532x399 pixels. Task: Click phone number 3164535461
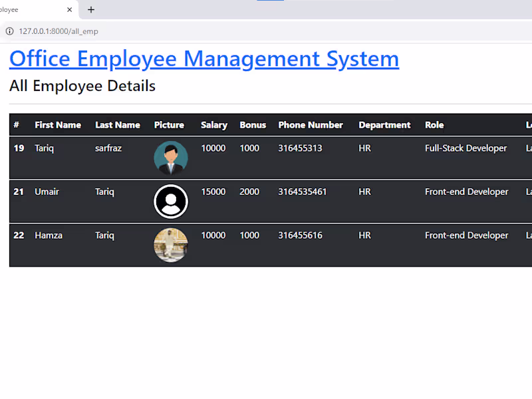pos(303,192)
